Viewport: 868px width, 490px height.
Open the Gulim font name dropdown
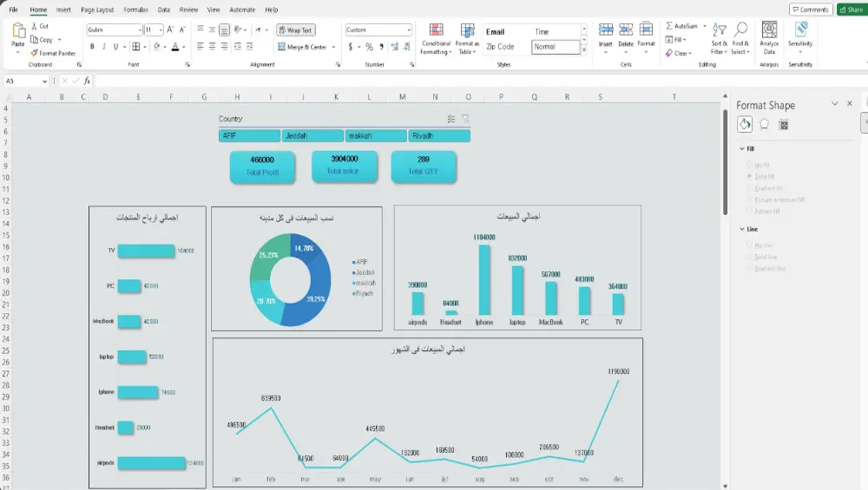(x=140, y=29)
